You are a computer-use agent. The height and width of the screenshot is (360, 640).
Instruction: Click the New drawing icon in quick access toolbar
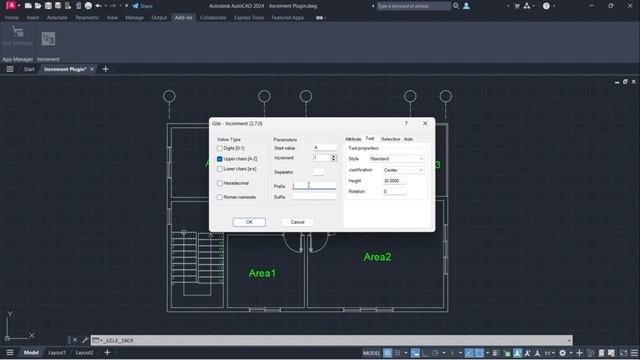tap(28, 6)
